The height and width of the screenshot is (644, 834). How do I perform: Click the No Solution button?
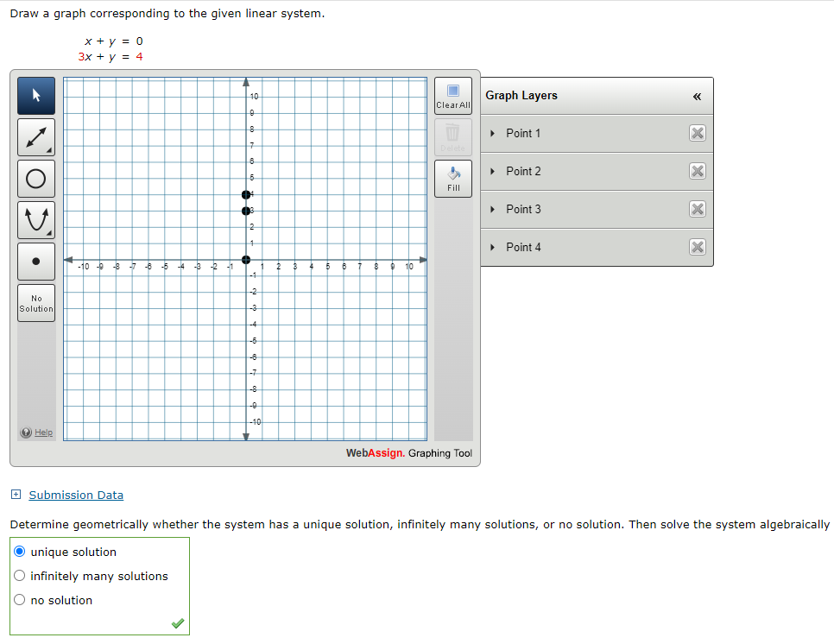coord(35,303)
